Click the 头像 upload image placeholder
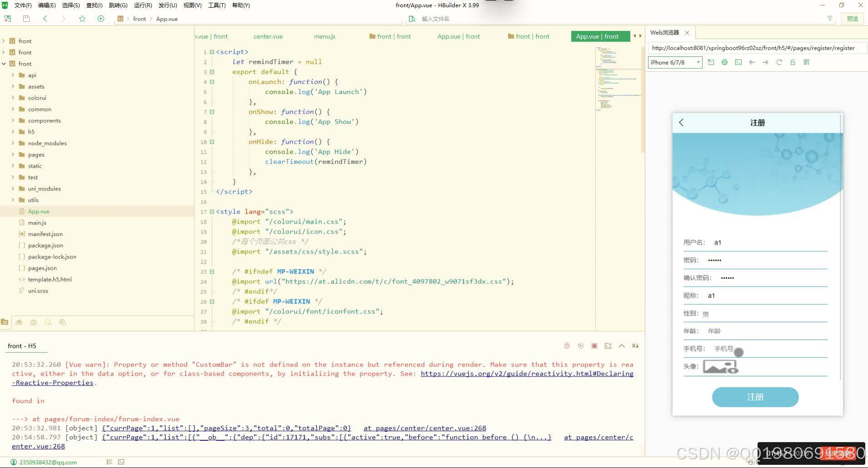This screenshot has height=468, width=868. click(x=720, y=366)
